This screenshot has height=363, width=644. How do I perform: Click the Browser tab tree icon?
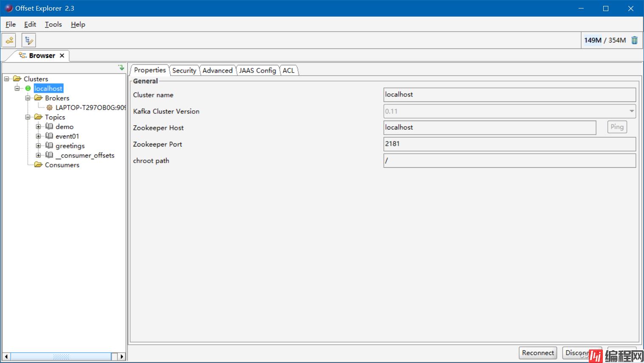(23, 55)
